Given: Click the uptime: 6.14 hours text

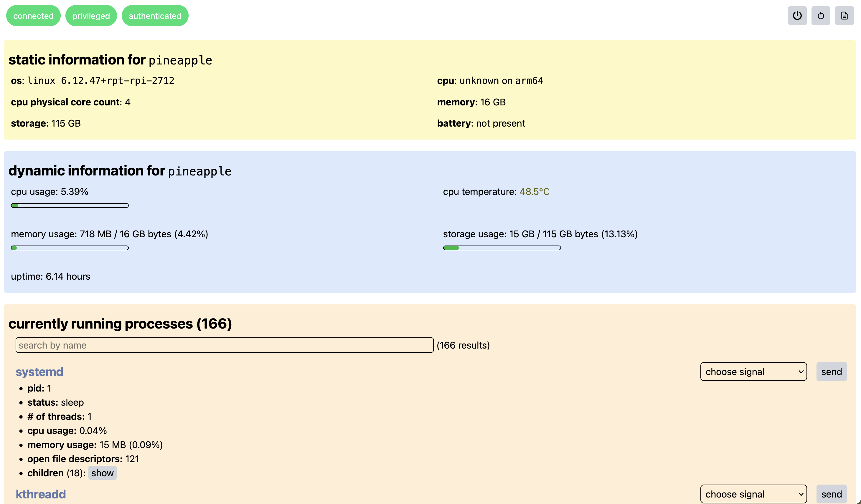Looking at the screenshot, I should pos(51,276).
